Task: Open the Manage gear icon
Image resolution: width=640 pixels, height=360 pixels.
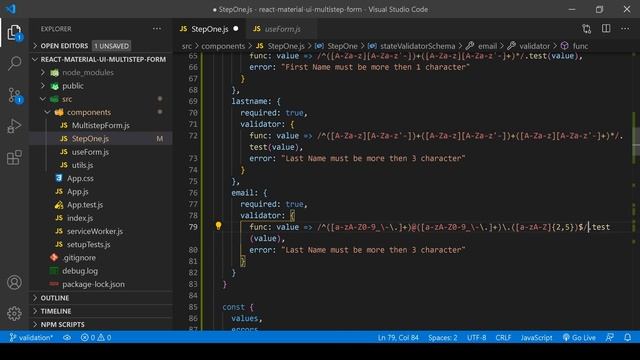Action: click(14, 313)
